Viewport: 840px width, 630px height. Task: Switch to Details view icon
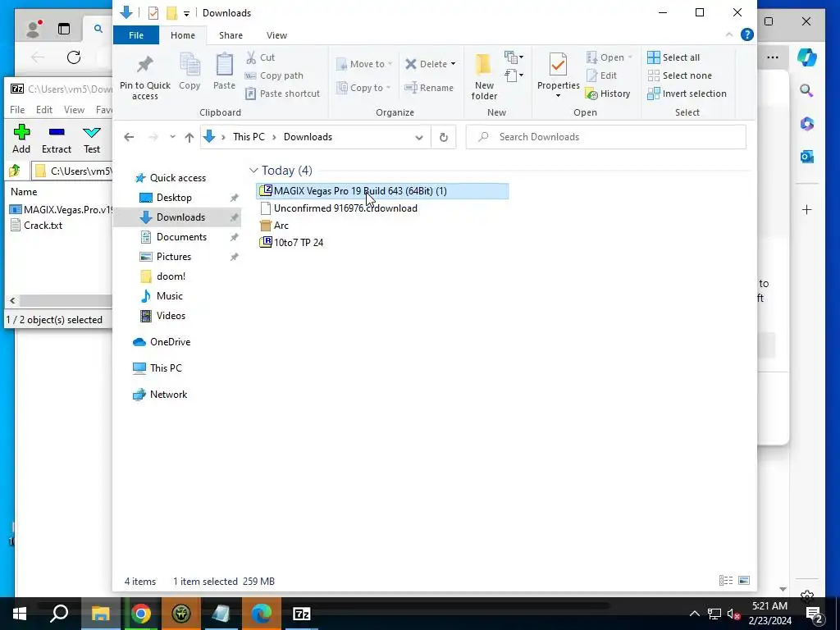(x=726, y=581)
